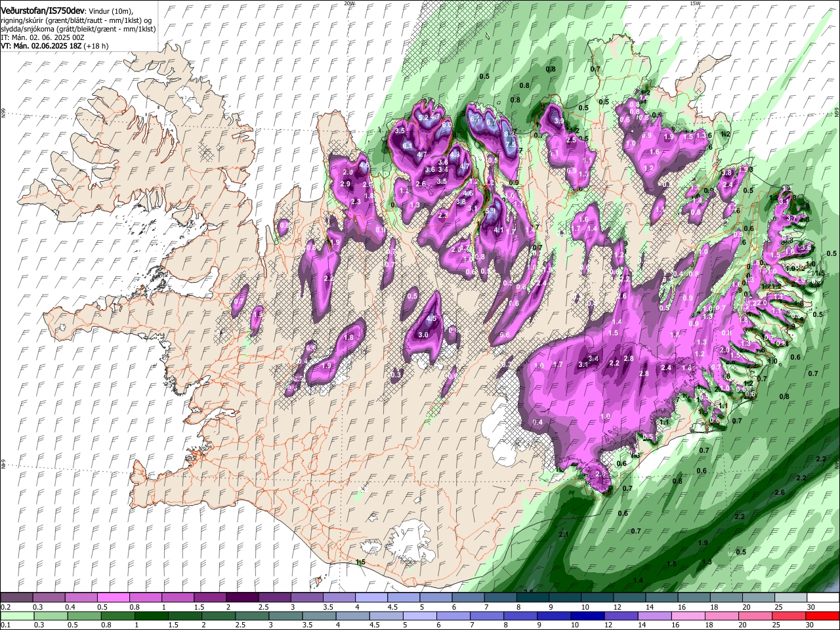840x630 pixels.
Task: Click the 20W longitude label at the top
Action: pyautogui.click(x=350, y=3)
